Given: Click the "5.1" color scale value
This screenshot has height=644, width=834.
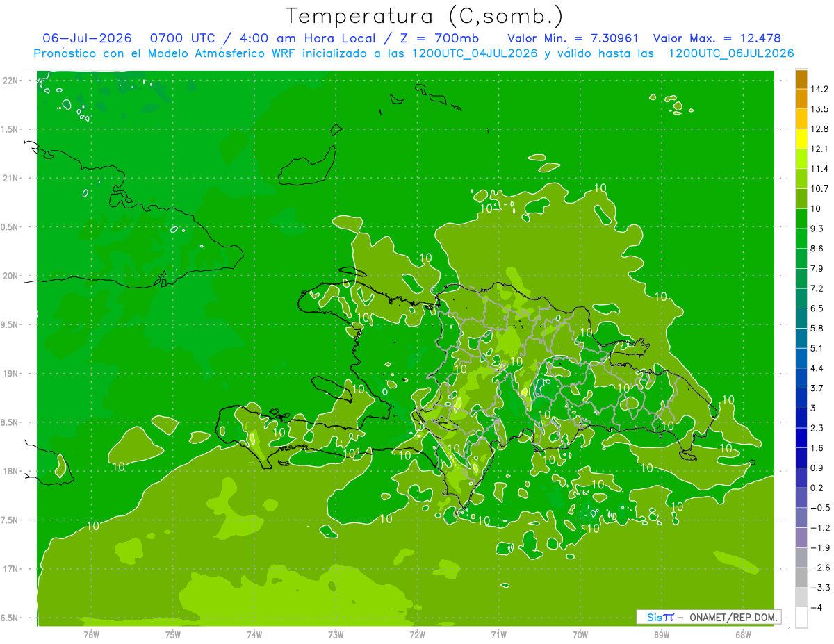Looking at the screenshot, I should click(817, 348).
